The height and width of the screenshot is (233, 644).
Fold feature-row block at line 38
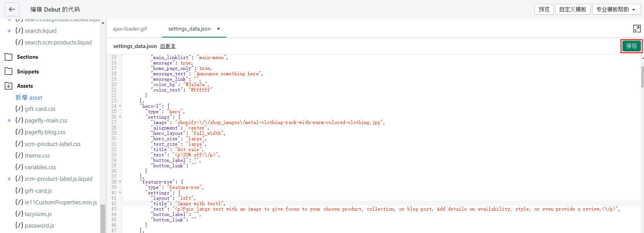pyautogui.click(x=120, y=182)
